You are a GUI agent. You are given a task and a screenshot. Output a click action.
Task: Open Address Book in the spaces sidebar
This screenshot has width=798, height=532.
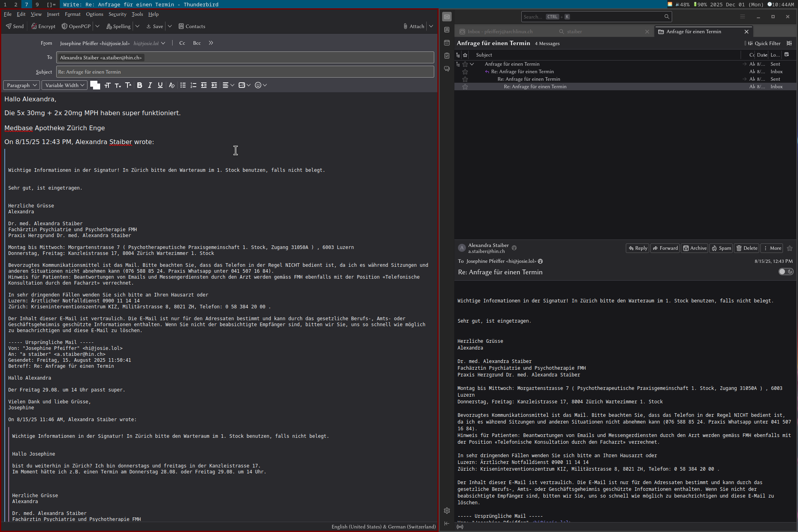coord(447,30)
